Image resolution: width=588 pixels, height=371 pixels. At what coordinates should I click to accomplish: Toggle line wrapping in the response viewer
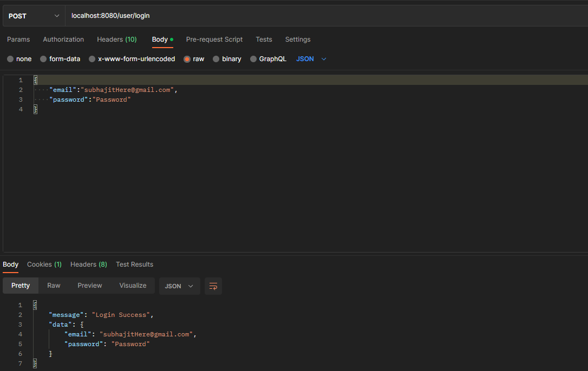(213, 286)
